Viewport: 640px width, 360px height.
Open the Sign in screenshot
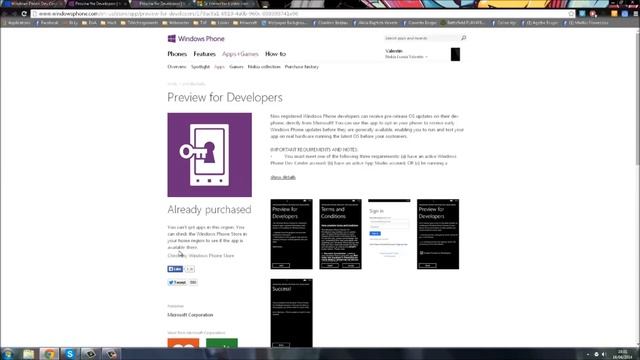[389, 234]
